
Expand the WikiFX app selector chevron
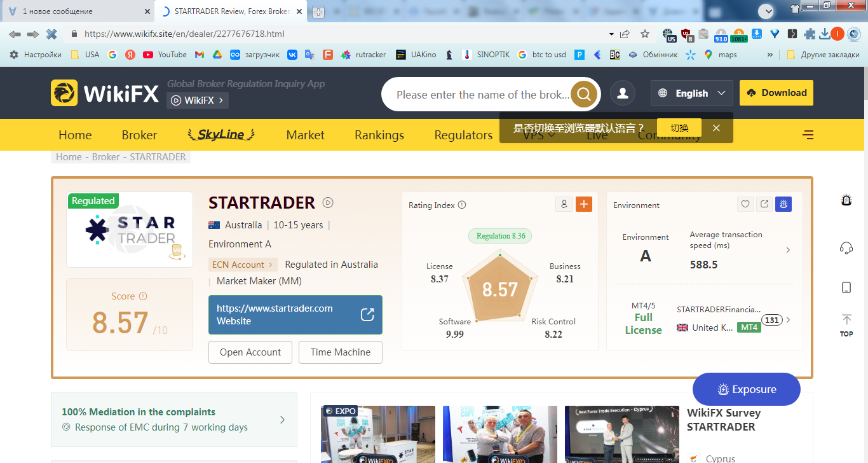click(x=220, y=100)
